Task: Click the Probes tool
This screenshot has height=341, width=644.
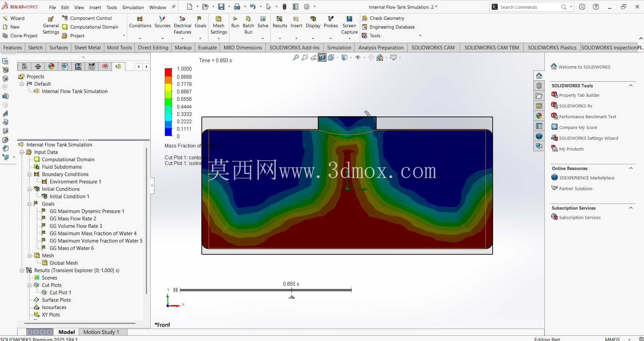Action: tap(331, 22)
